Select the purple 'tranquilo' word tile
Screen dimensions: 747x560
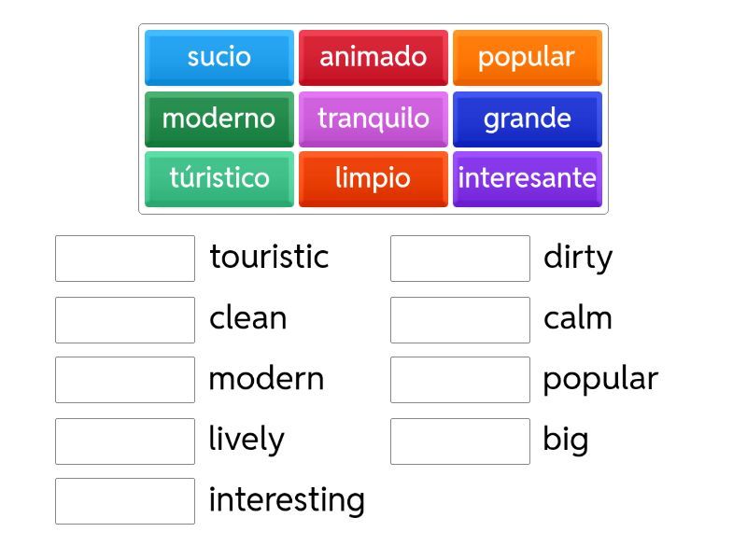coord(373,119)
